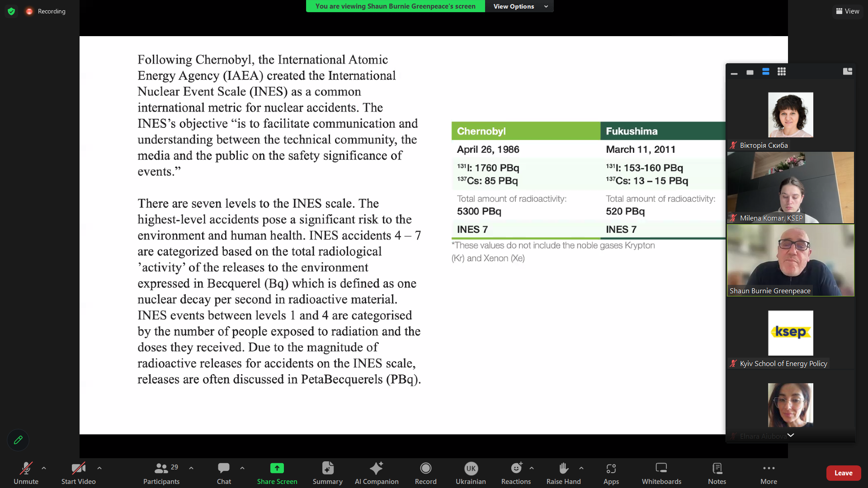The width and height of the screenshot is (868, 488).
Task: Open the Notes feature
Action: click(x=717, y=473)
